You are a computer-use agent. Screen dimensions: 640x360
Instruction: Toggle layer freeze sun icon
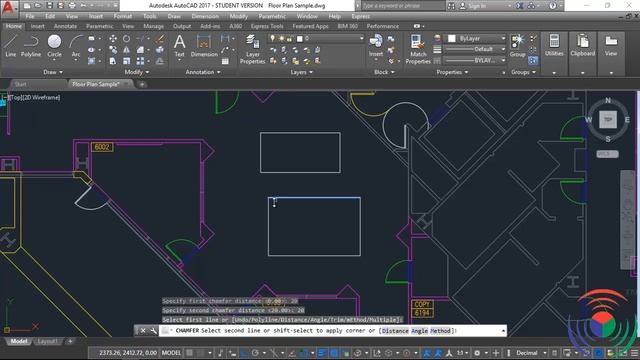(281, 38)
